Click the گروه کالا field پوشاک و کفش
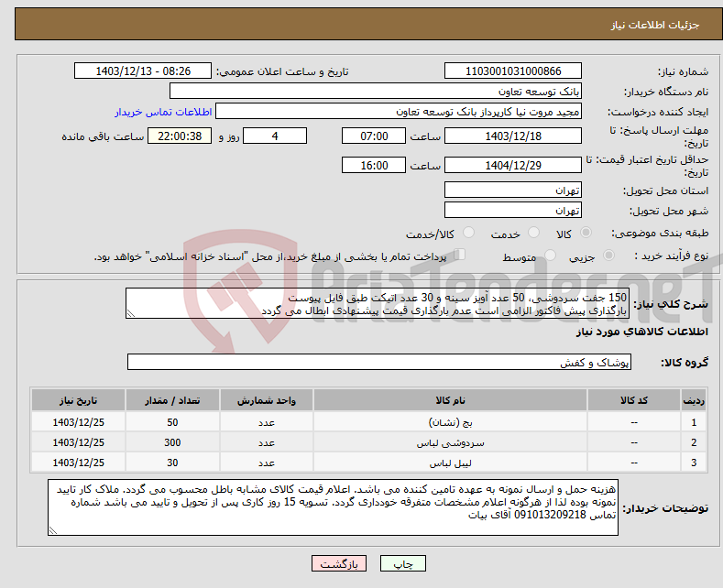723x588 pixels. click(379, 362)
